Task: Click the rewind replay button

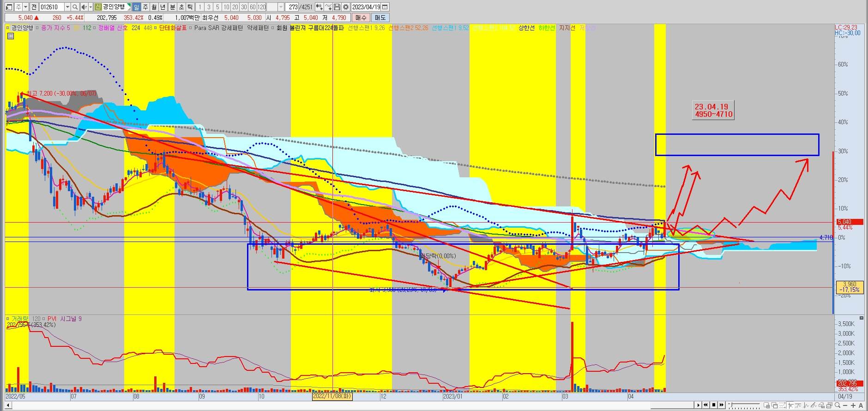Action: tap(706, 405)
